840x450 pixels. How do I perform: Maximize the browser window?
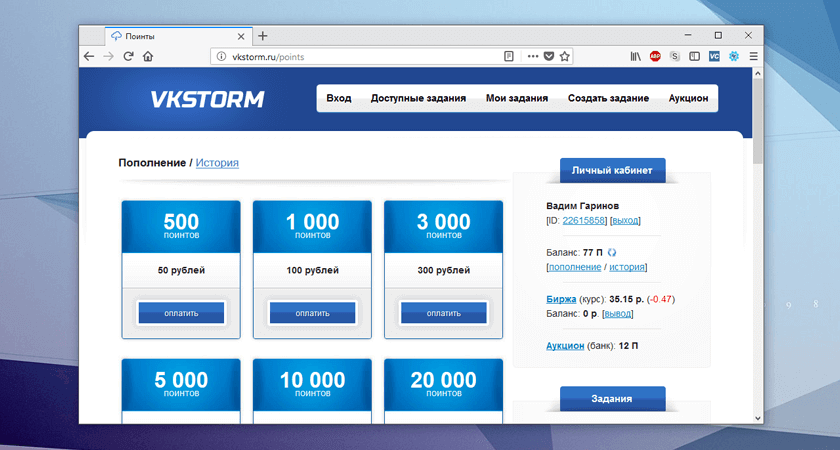718,35
